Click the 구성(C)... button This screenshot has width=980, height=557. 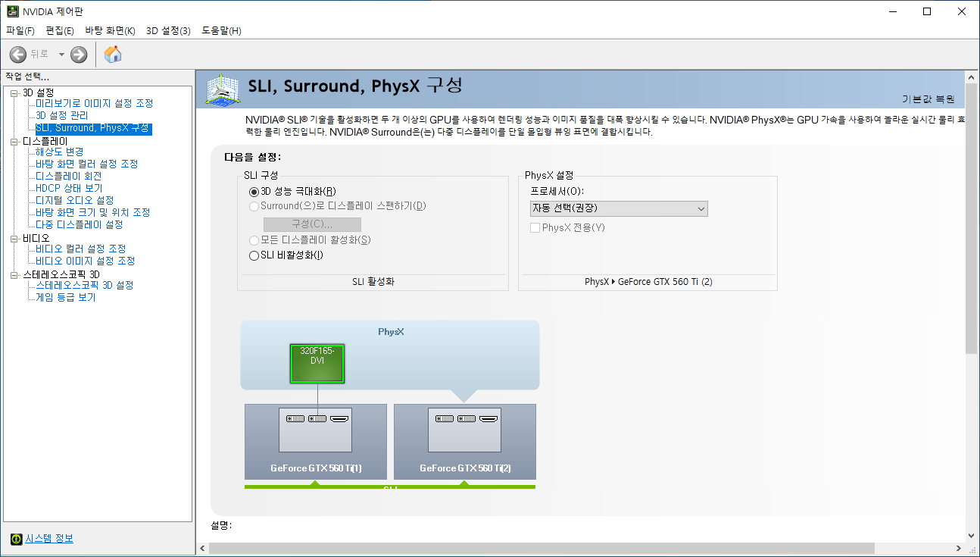pyautogui.click(x=312, y=224)
